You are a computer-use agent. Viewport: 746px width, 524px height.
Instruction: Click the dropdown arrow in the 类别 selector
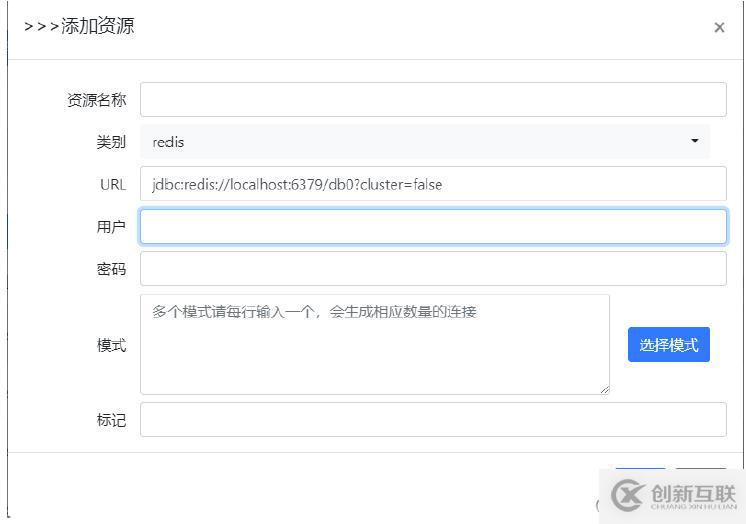(695, 142)
